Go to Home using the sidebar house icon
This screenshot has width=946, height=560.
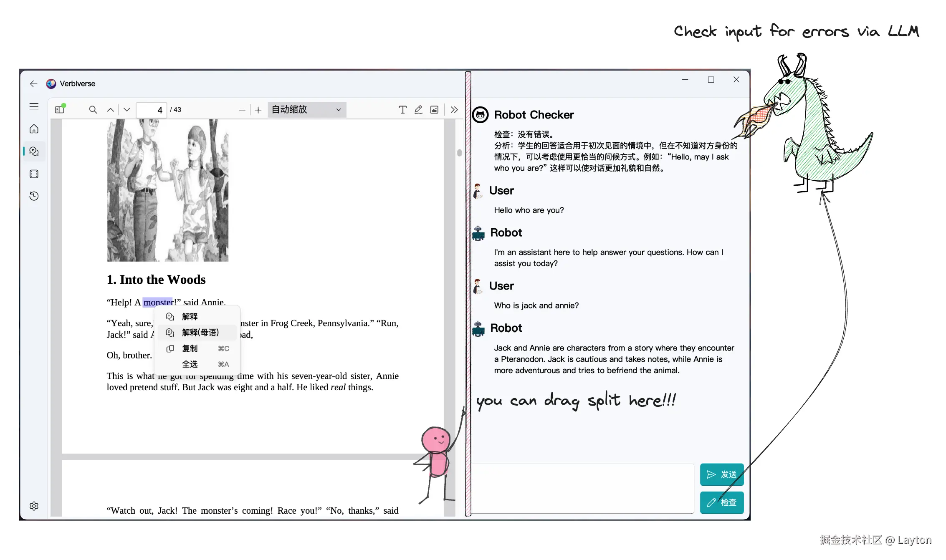[33, 129]
